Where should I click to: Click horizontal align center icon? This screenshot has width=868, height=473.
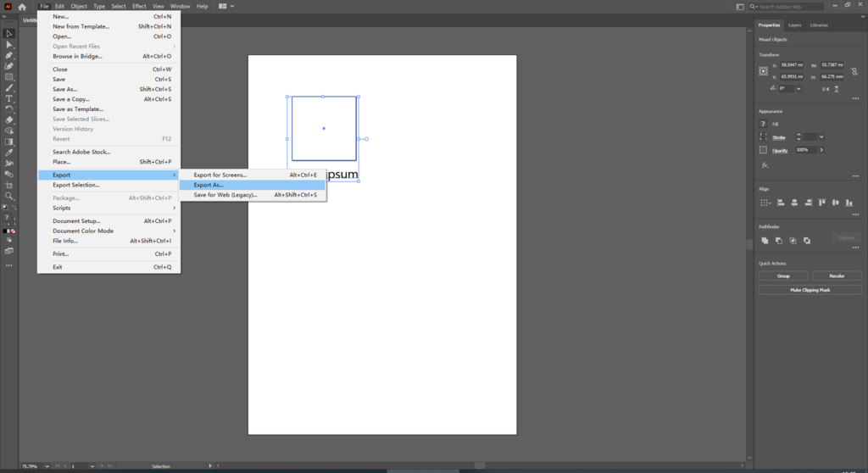(794, 203)
